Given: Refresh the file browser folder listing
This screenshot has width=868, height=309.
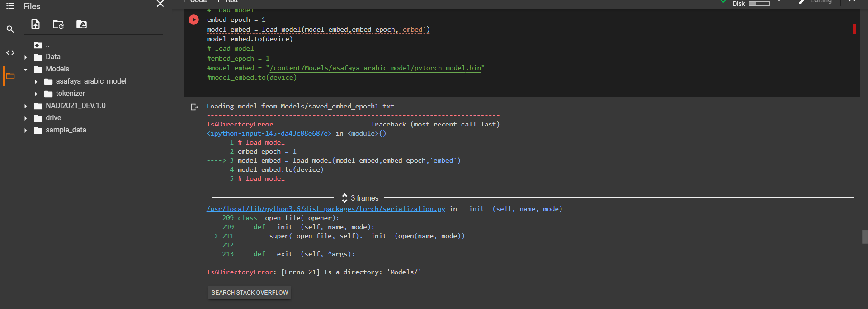Looking at the screenshot, I should [58, 24].
